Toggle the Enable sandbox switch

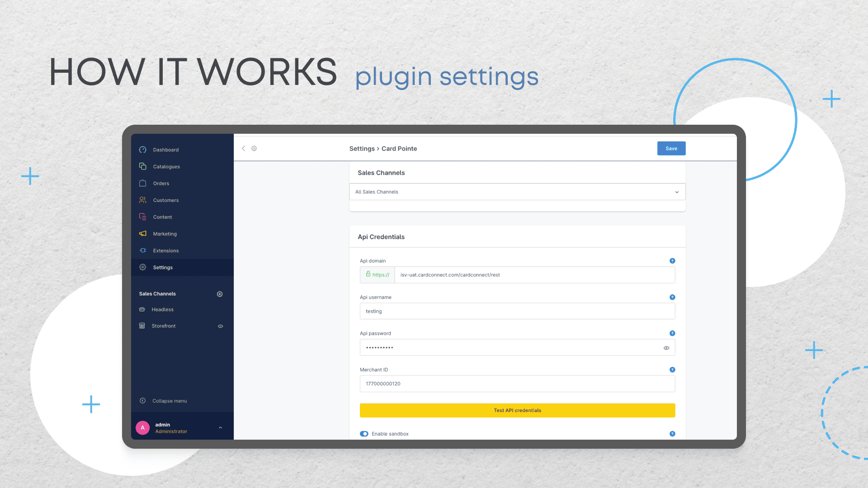pyautogui.click(x=364, y=433)
